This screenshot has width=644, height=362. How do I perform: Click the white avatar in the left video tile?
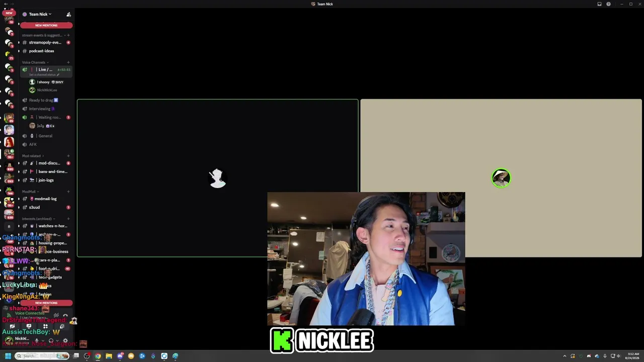click(217, 178)
